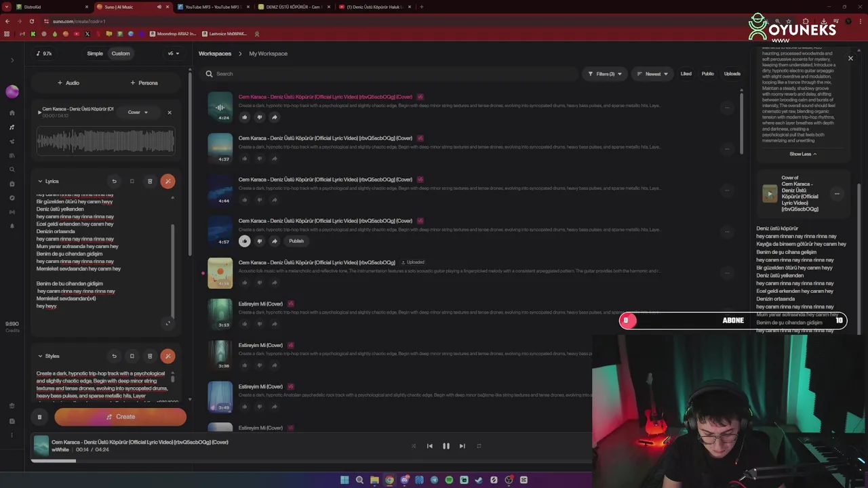This screenshot has height=488, width=868.
Task: Click the orange magic wand in Styles
Action: pyautogui.click(x=167, y=356)
